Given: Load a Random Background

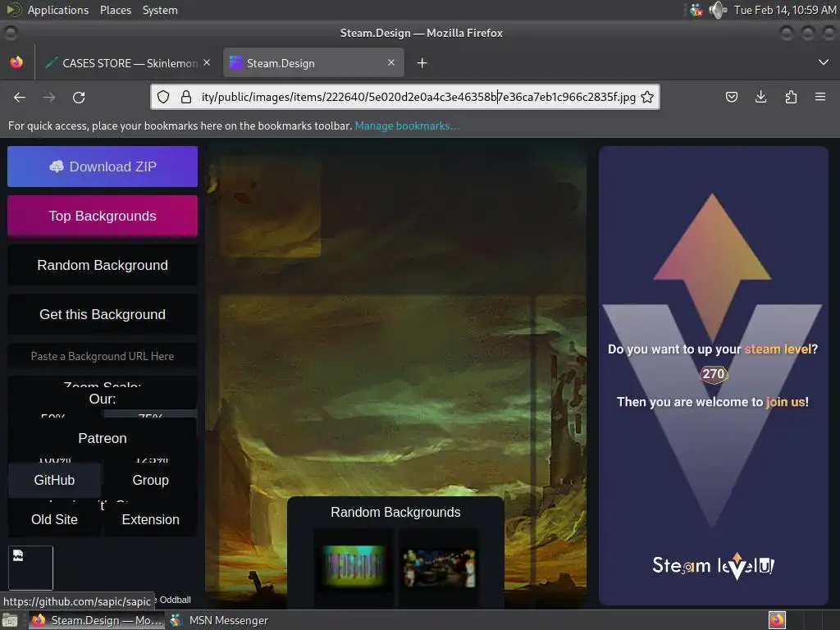Looking at the screenshot, I should coord(103,265).
